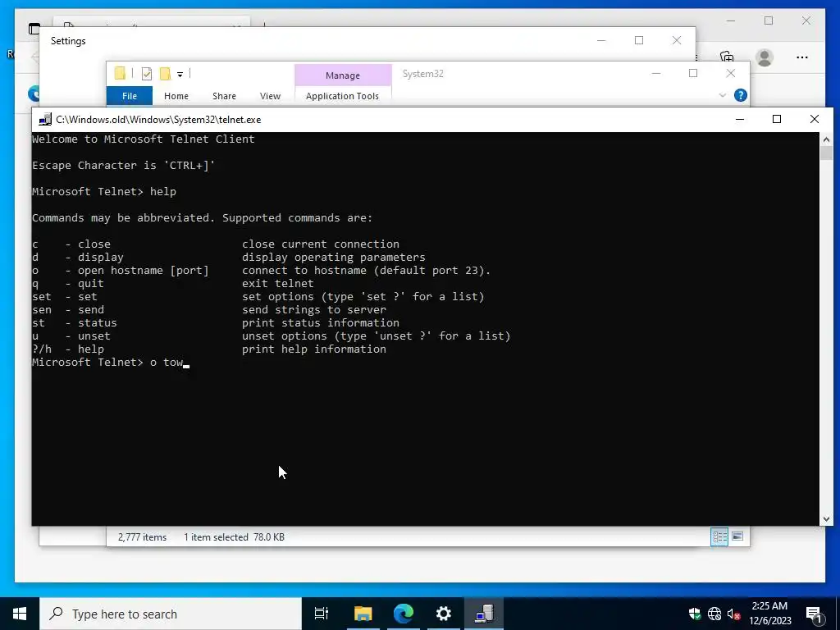Select the Manage contextual tab
Image resolution: width=840 pixels, height=630 pixels.
tap(343, 75)
